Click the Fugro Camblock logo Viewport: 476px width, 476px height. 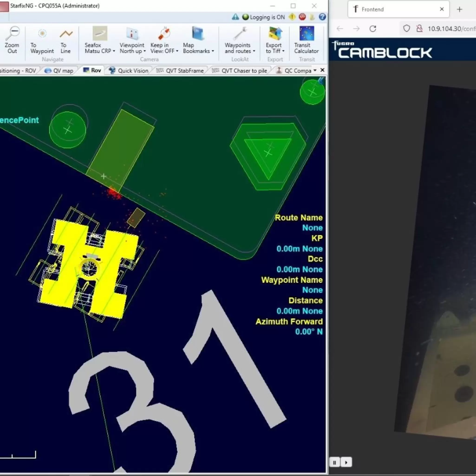point(382,49)
